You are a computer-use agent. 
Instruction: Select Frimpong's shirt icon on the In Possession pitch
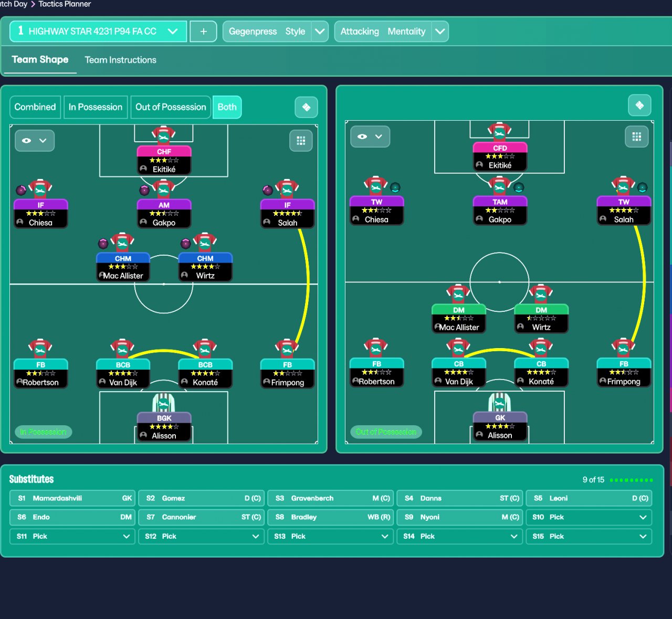point(287,348)
